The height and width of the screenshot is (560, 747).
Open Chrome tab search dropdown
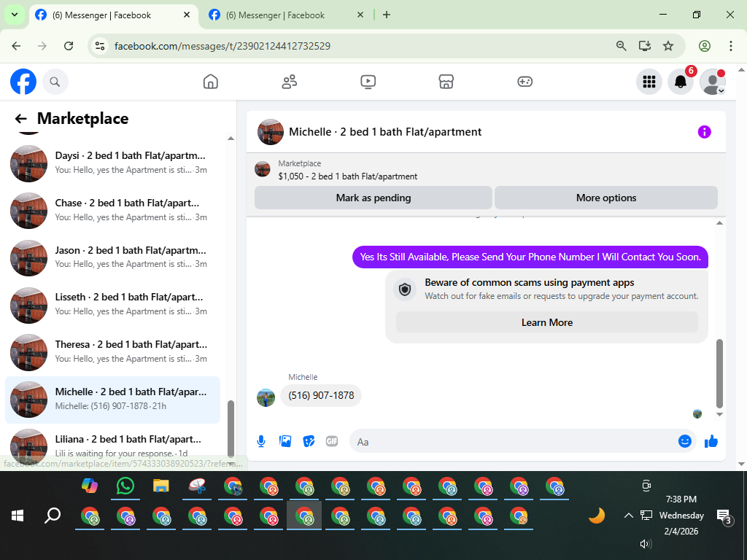(15, 15)
